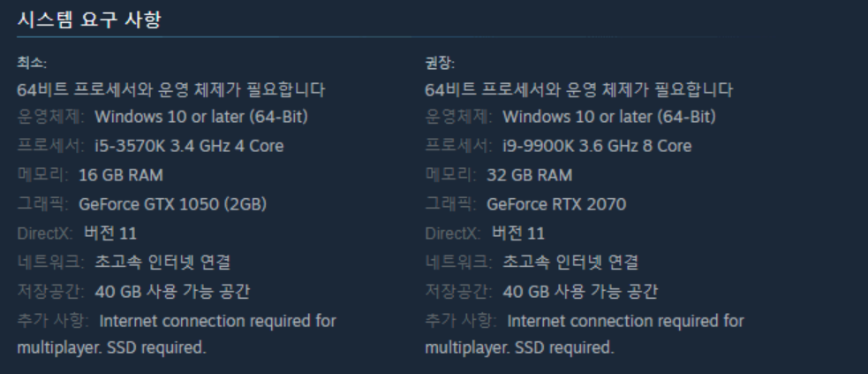This screenshot has width=868, height=374.
Task: Click '초고속 인터넷 연결' in the 최소 section
Action: click(x=162, y=262)
